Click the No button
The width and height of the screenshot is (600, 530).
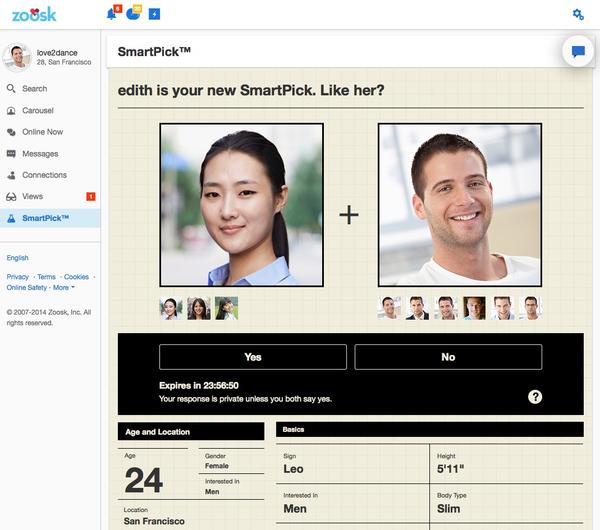click(x=448, y=357)
